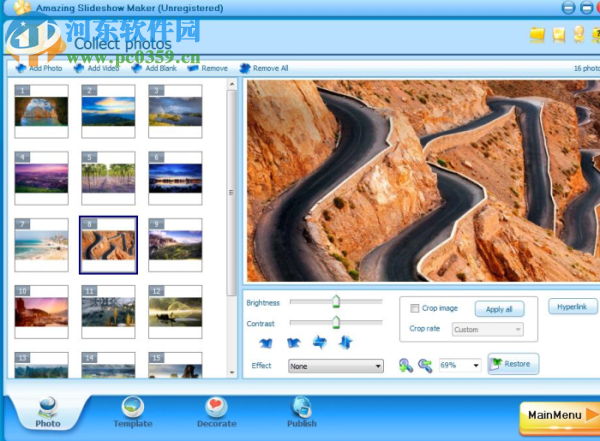Click the Restore button
600x441 pixels.
pyautogui.click(x=514, y=364)
